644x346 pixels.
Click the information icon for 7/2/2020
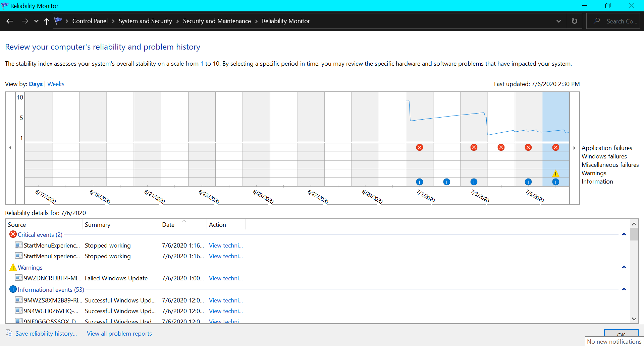pos(447,182)
